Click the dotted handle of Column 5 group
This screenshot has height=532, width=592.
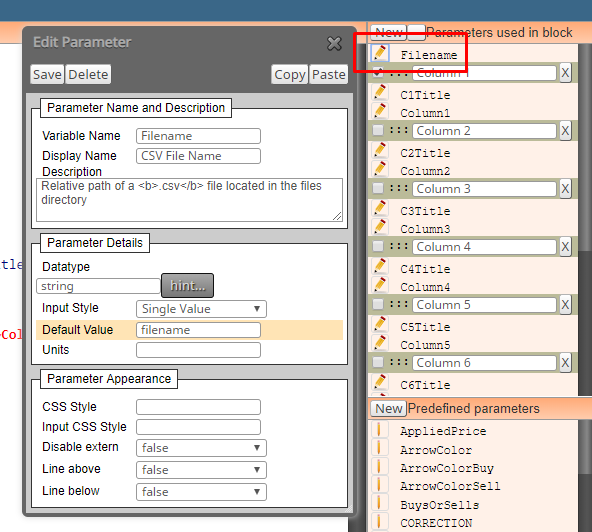[399, 304]
